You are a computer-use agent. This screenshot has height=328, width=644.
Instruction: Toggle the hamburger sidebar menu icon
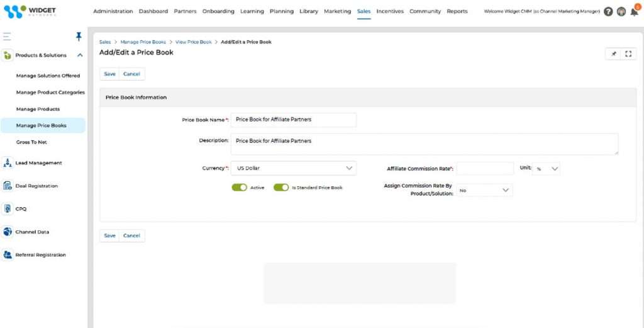6,37
